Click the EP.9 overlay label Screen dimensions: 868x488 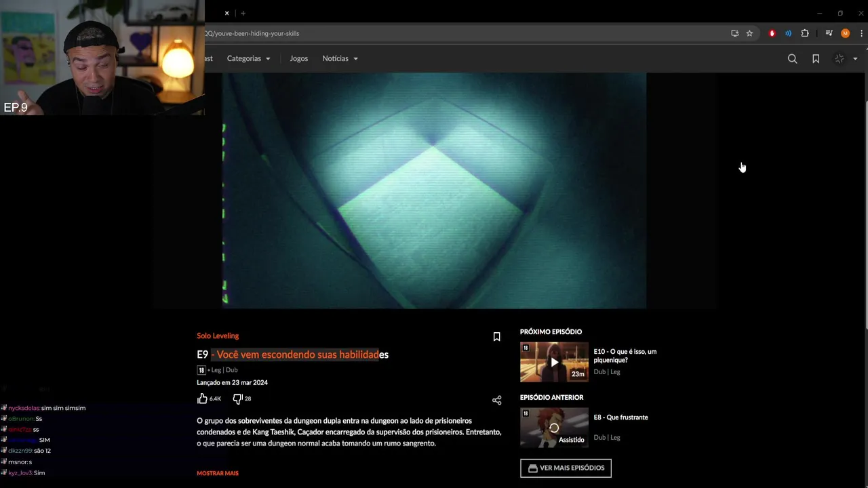(16, 107)
